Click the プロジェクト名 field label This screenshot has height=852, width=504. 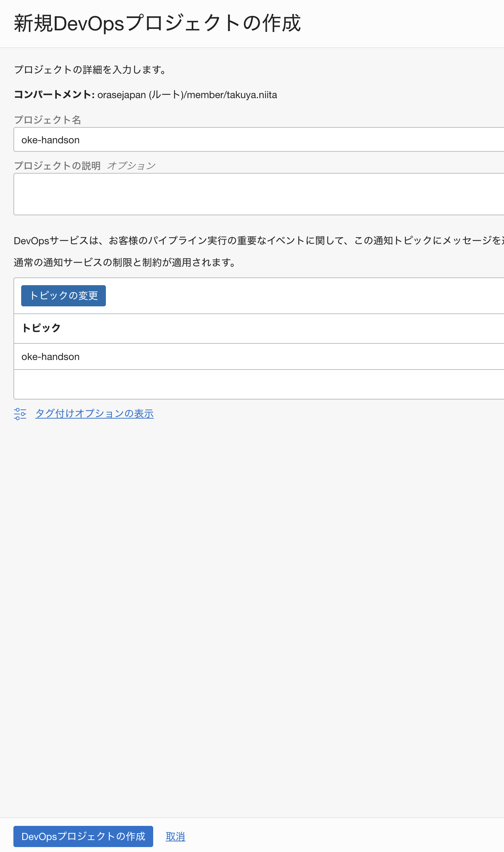tap(48, 120)
